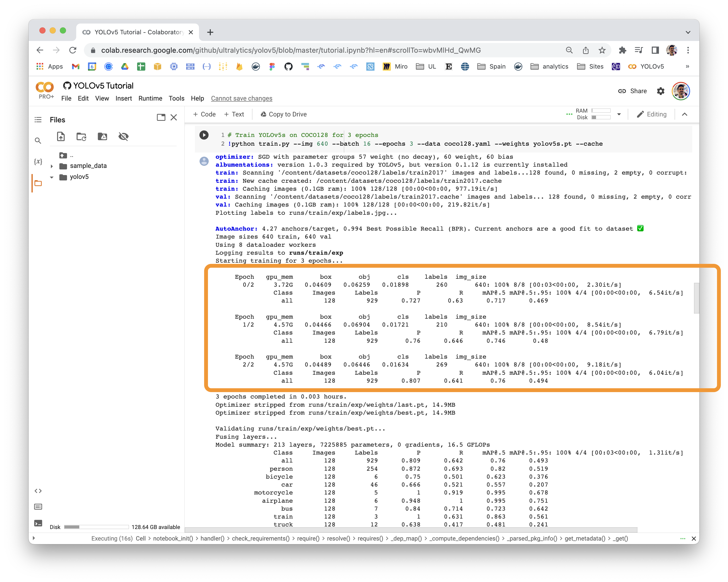This screenshot has width=728, height=582.
Task: Click the upload file icon in Files panel
Action: click(61, 136)
